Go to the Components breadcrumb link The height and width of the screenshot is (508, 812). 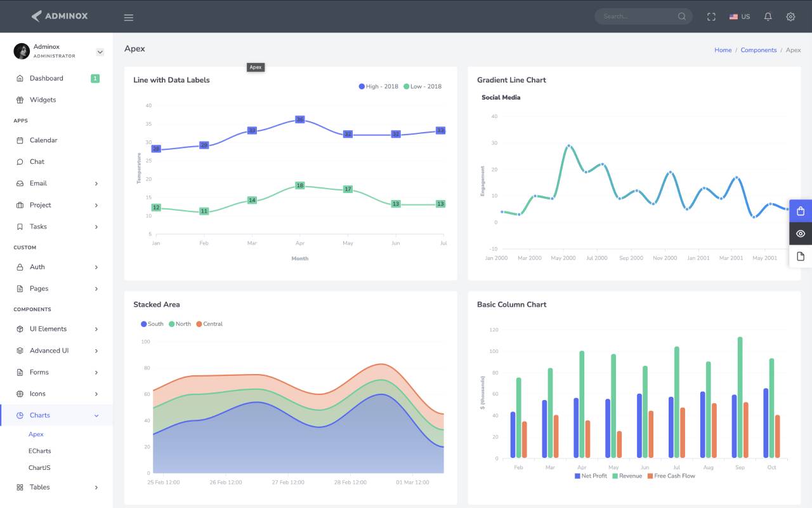pyautogui.click(x=759, y=50)
